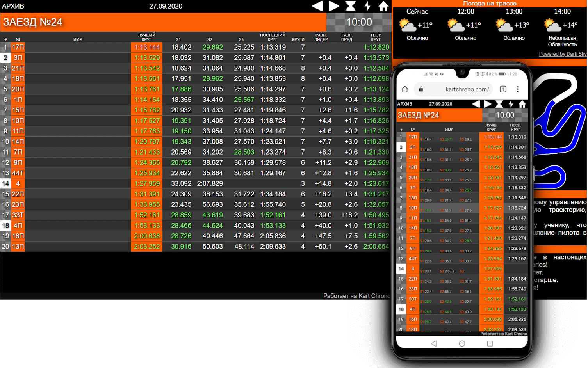The width and height of the screenshot is (588, 368).
Task: Open the Powered by Dark Sky link
Action: [x=563, y=54]
